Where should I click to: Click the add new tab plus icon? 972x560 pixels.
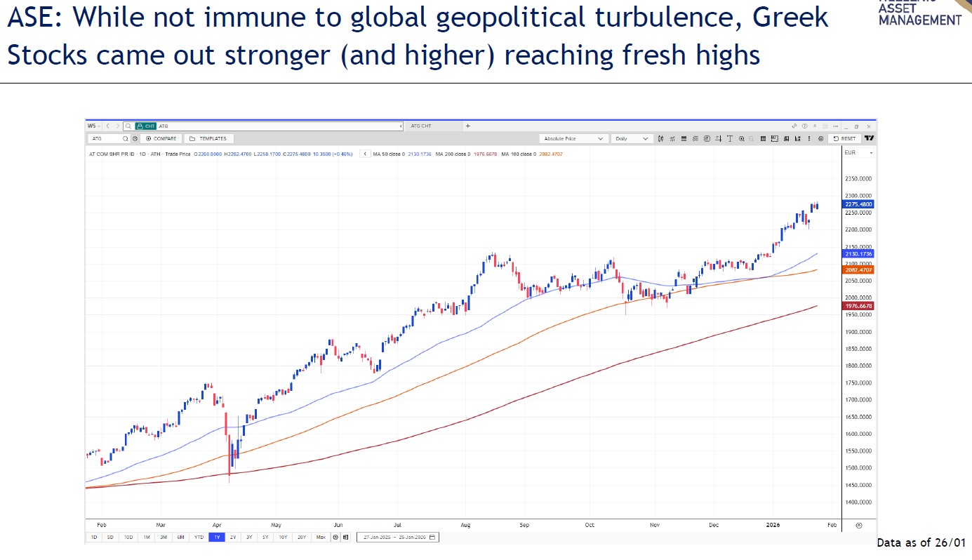[468, 126]
